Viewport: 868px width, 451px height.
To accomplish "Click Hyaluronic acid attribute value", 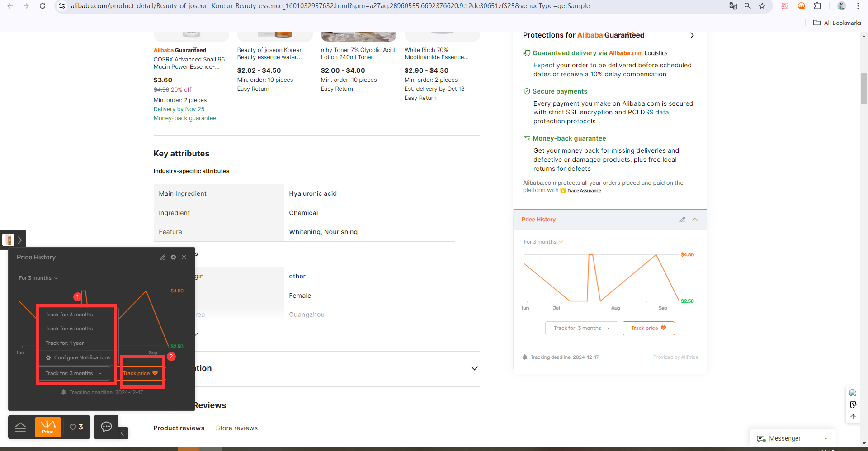I will (x=313, y=193).
